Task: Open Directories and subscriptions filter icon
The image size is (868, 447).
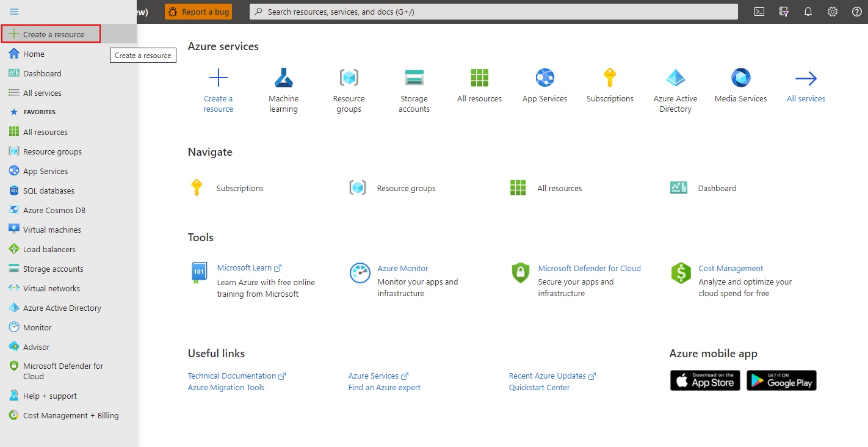Action: (784, 12)
